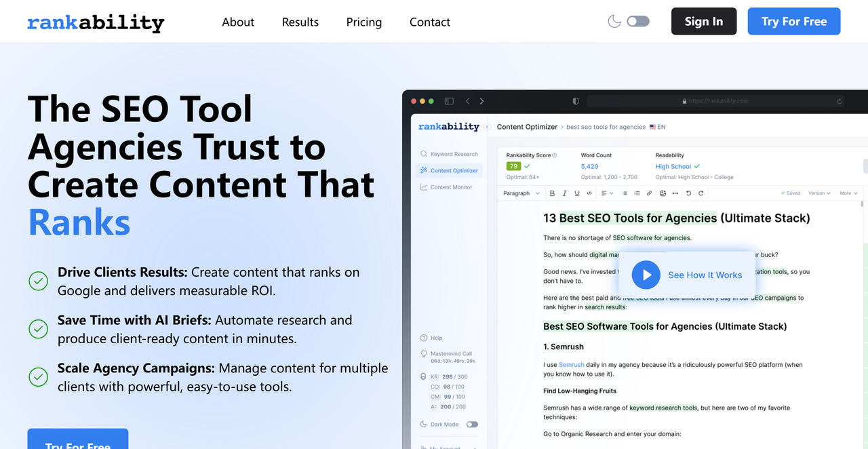
Task: Click the checkmark beside Save Time with AI Briefs
Action: (x=38, y=329)
